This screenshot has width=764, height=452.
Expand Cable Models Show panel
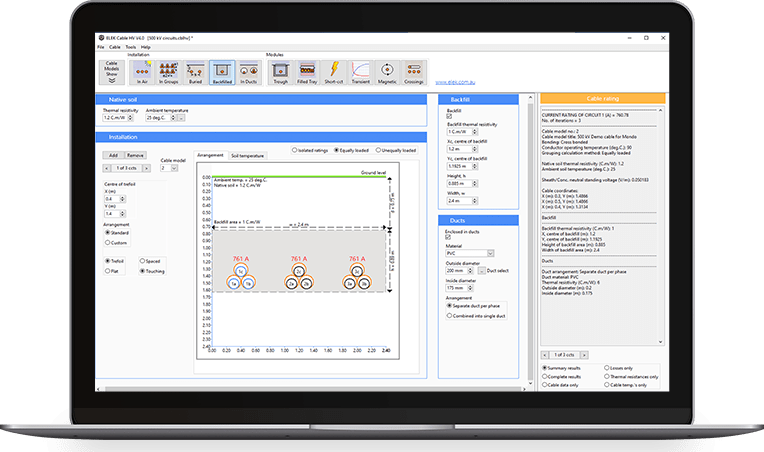click(112, 72)
